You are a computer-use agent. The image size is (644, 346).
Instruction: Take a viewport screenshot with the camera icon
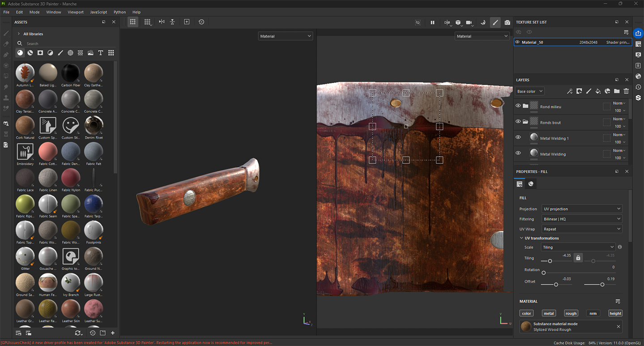coord(507,22)
